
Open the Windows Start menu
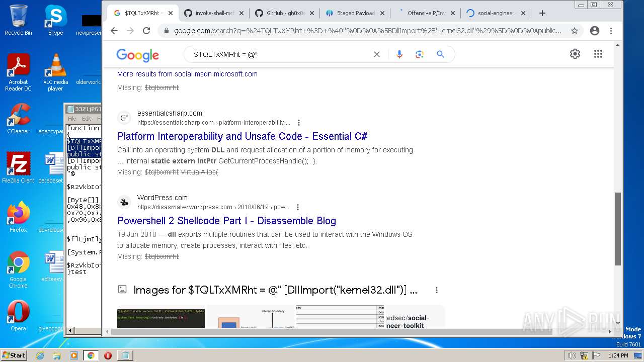[x=14, y=355]
